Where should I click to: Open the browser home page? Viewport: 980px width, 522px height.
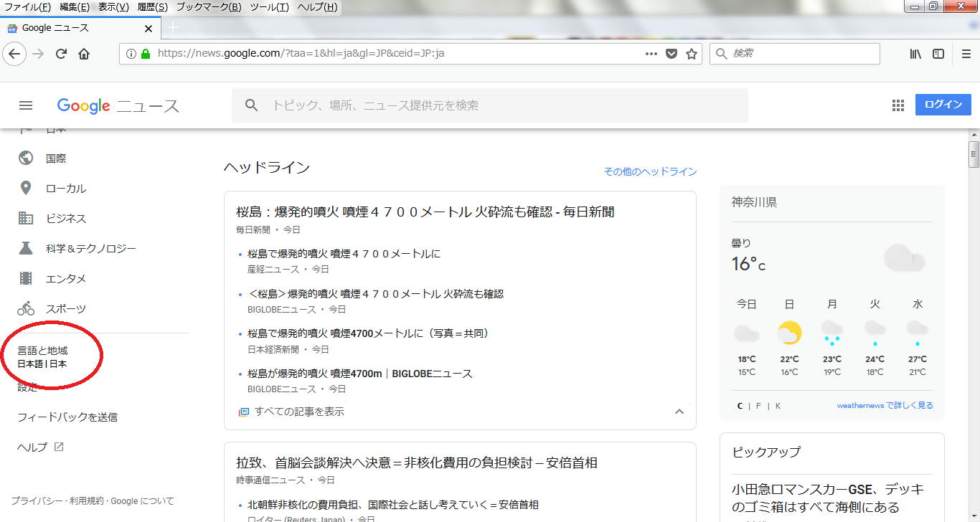(x=84, y=54)
